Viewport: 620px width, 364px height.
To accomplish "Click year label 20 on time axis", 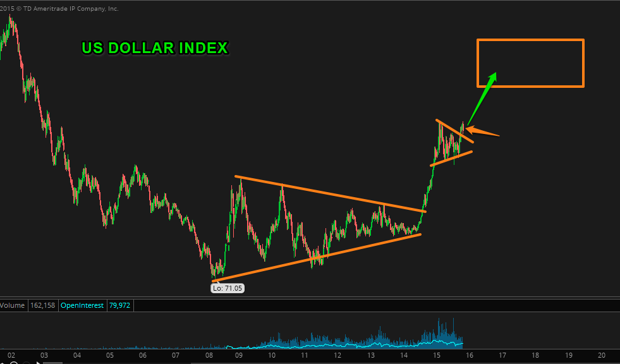I will (602, 355).
